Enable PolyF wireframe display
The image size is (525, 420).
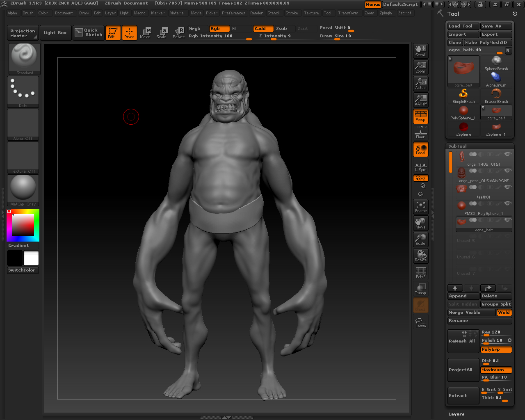tap(420, 272)
